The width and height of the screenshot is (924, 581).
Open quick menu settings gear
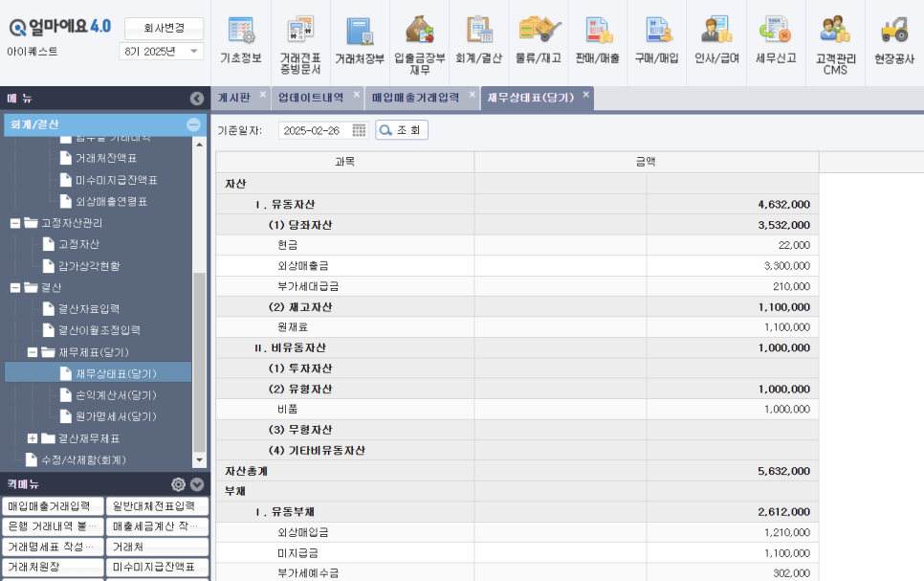[178, 484]
